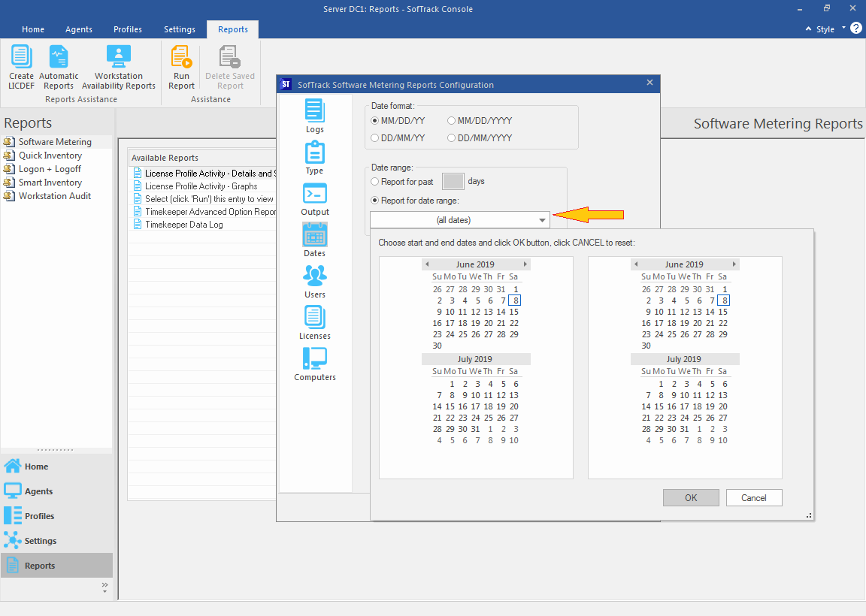Select Timekeeper Advanced Option Report
This screenshot has height=616, width=866.
[x=204, y=212]
